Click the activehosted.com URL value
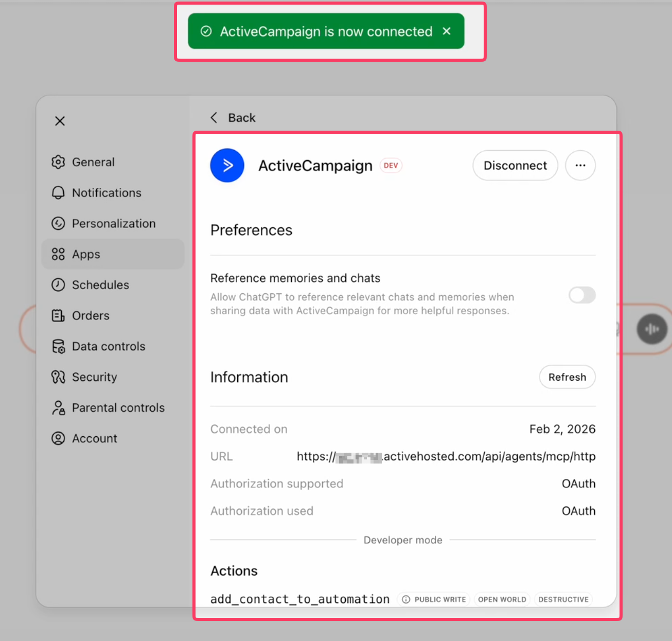Screen dimensions: 672x641 [x=446, y=456]
